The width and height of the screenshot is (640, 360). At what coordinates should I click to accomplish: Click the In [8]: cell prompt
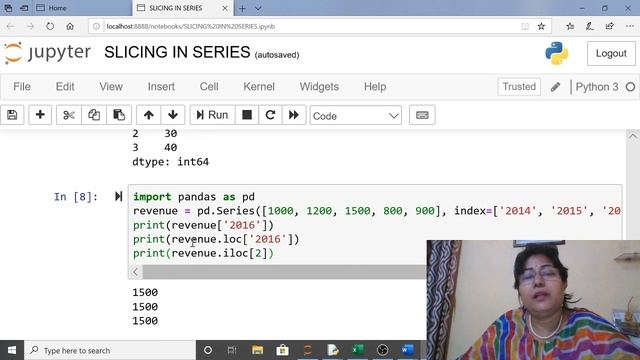(76, 197)
